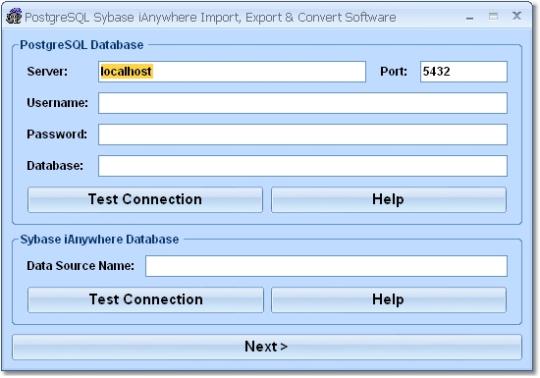Click the 'Database:' label
Viewport: 540px width, 378px height.
(55, 166)
